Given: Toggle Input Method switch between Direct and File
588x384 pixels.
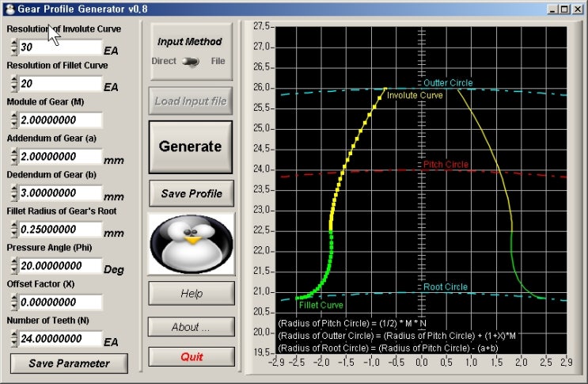Looking at the screenshot, I should pyautogui.click(x=191, y=61).
